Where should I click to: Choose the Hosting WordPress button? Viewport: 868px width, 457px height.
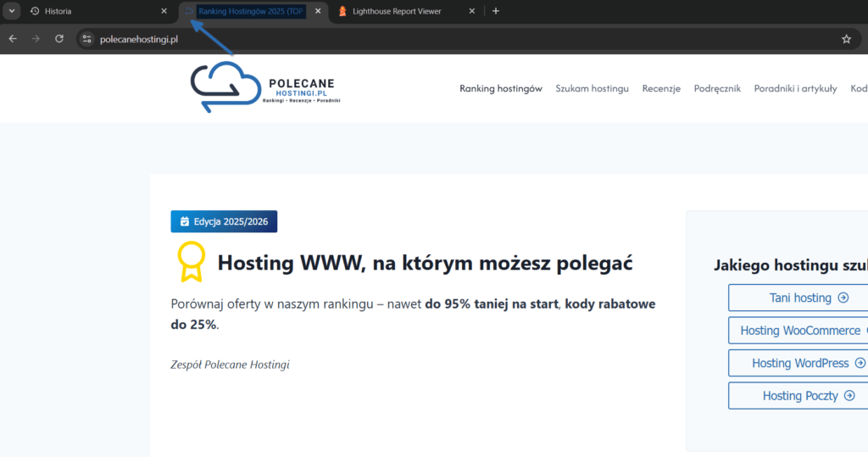click(798, 364)
